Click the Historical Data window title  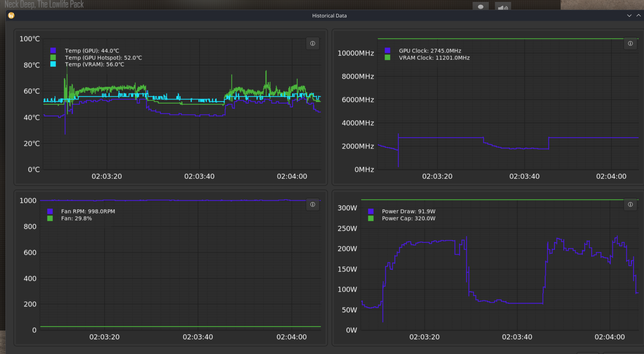click(x=329, y=16)
